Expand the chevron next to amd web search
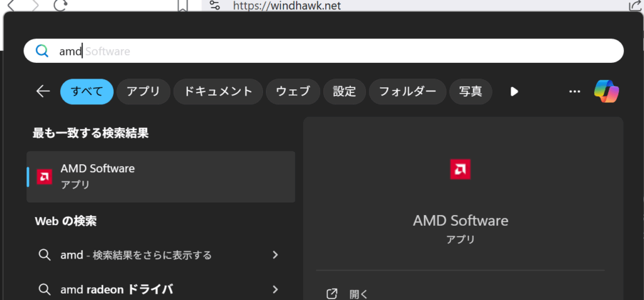Viewport: 644px width, 300px height. pyautogui.click(x=275, y=255)
